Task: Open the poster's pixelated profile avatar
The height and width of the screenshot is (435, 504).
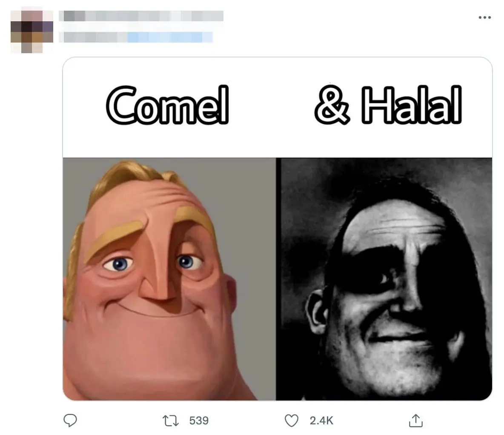Action: 32,31
